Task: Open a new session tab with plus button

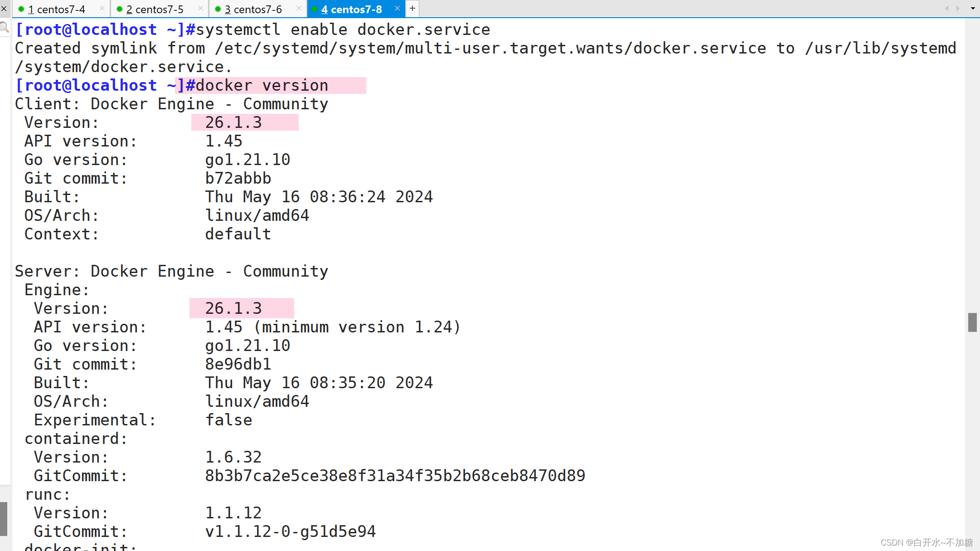Action: tap(412, 8)
